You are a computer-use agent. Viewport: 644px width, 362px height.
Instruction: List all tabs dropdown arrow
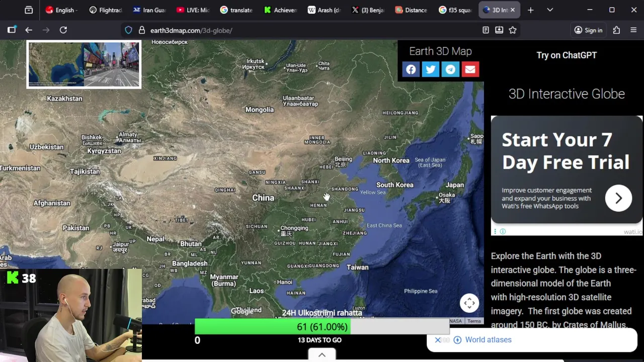(x=550, y=10)
